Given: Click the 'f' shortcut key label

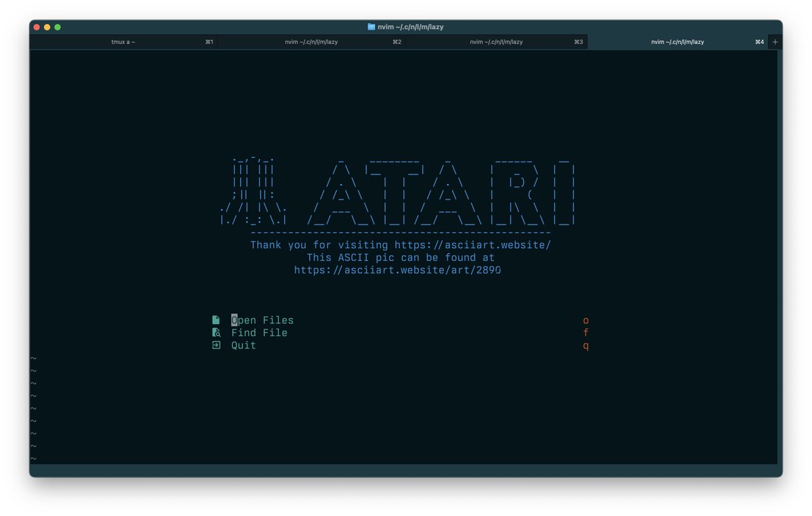Looking at the screenshot, I should (x=586, y=333).
